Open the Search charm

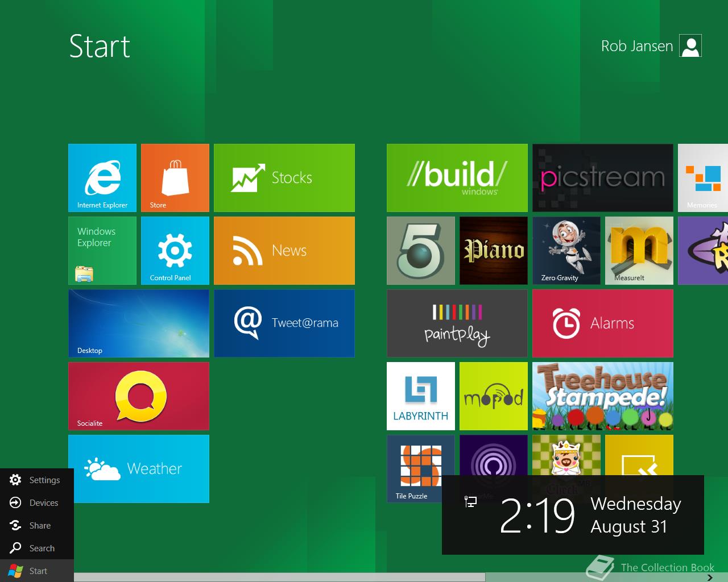37,548
